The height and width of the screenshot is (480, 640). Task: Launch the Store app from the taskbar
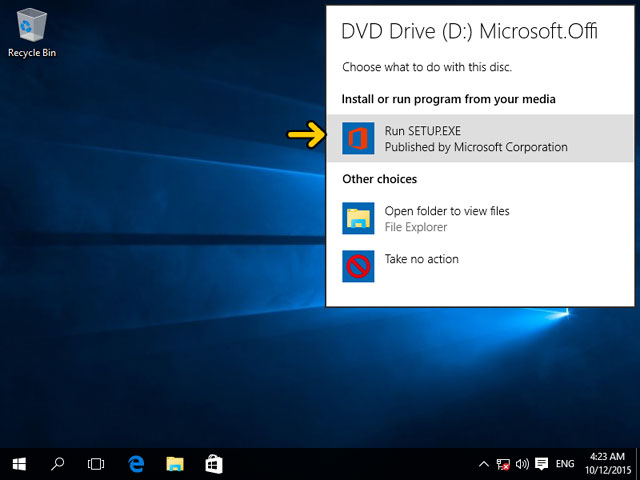click(x=213, y=464)
